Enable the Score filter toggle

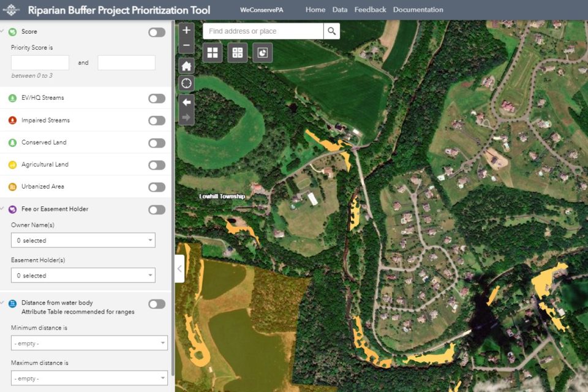[x=157, y=32]
